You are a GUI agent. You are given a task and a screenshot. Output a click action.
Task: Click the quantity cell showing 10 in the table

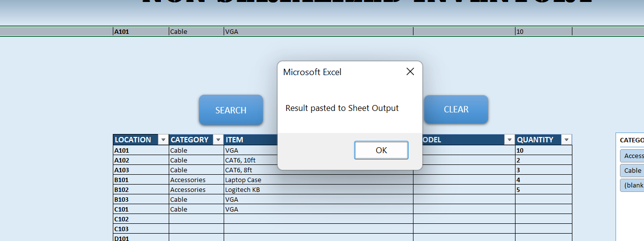543,150
